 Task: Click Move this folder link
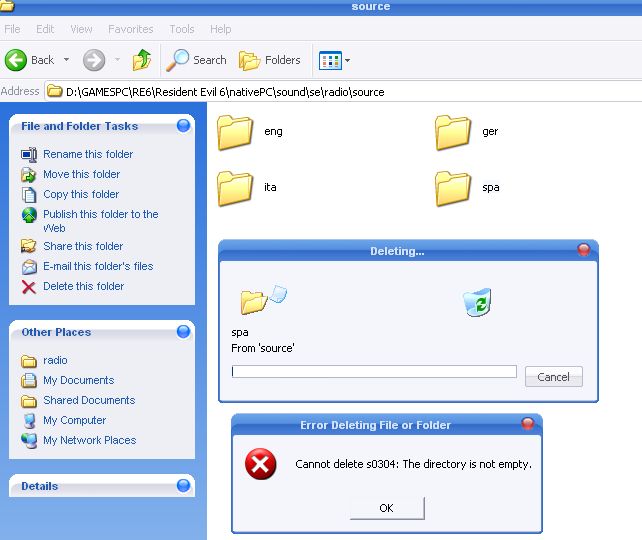tap(81, 174)
